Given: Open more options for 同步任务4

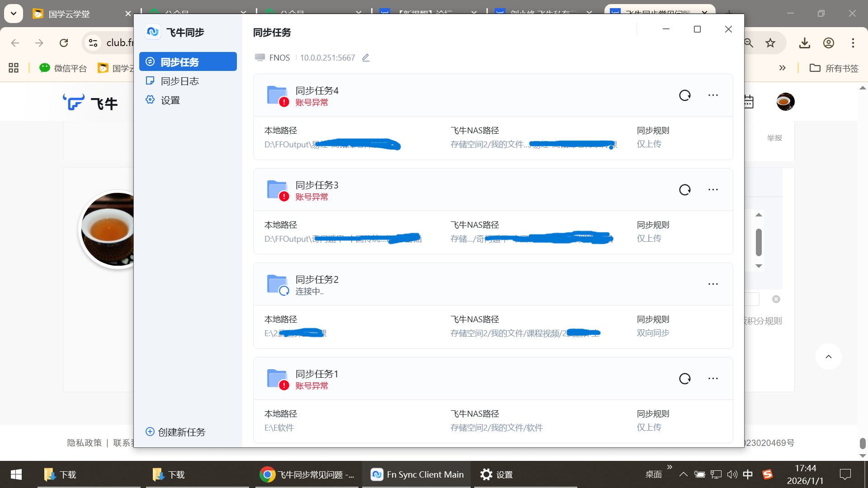Looking at the screenshot, I should click(x=713, y=95).
